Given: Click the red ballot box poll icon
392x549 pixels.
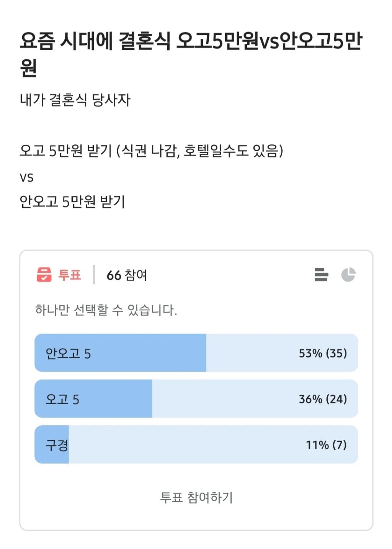Looking at the screenshot, I should pyautogui.click(x=44, y=275).
